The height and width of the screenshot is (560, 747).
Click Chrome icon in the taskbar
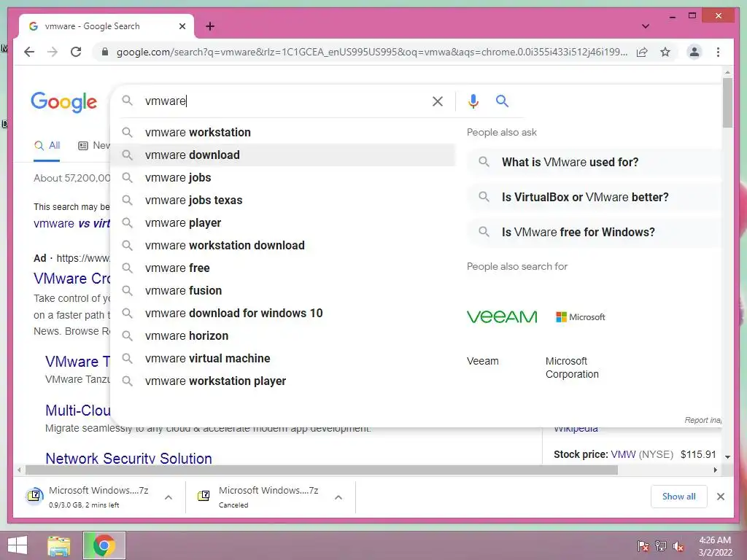(104, 545)
